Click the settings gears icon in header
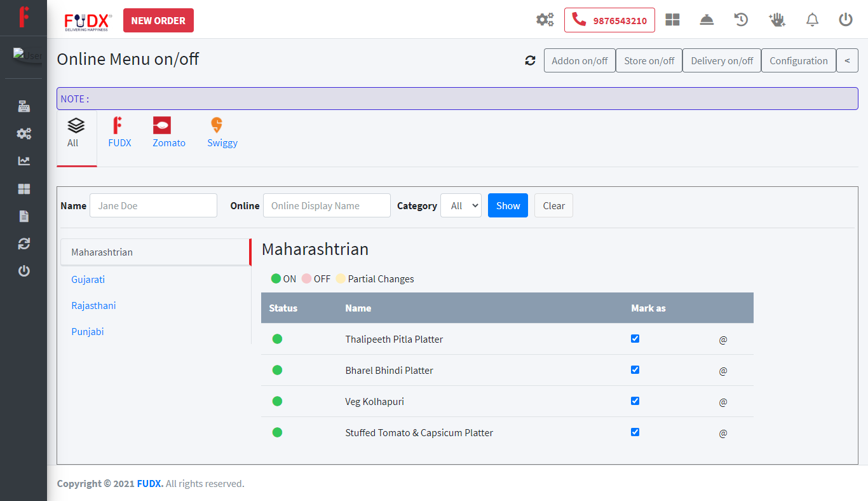The height and width of the screenshot is (501, 868). (545, 20)
